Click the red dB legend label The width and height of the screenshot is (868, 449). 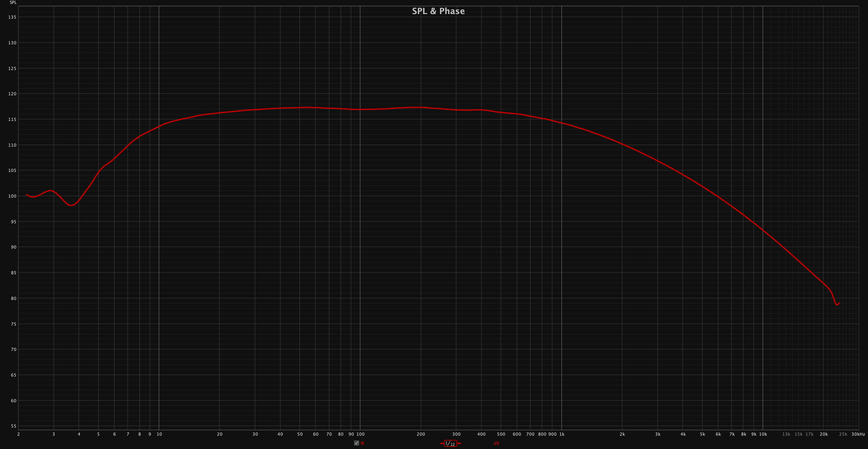click(x=496, y=443)
